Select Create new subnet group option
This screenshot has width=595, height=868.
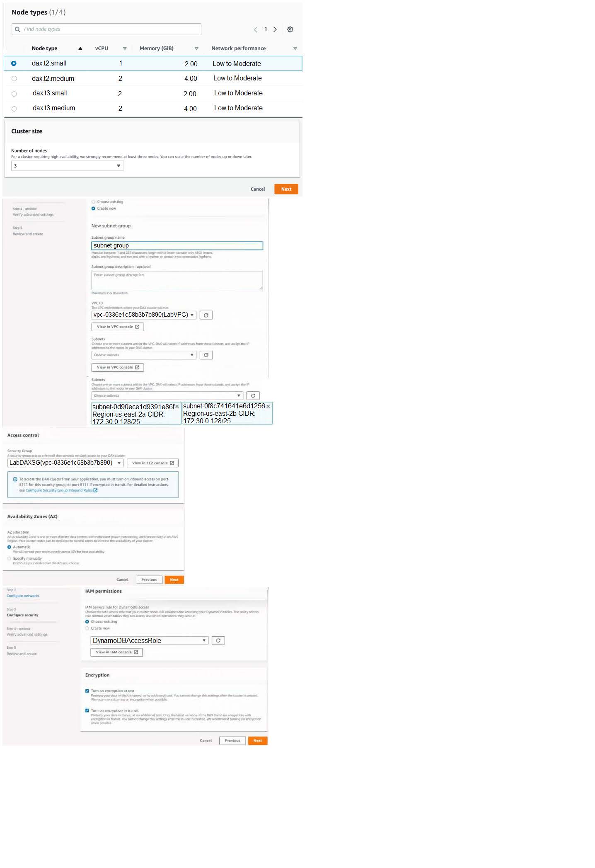pos(93,209)
